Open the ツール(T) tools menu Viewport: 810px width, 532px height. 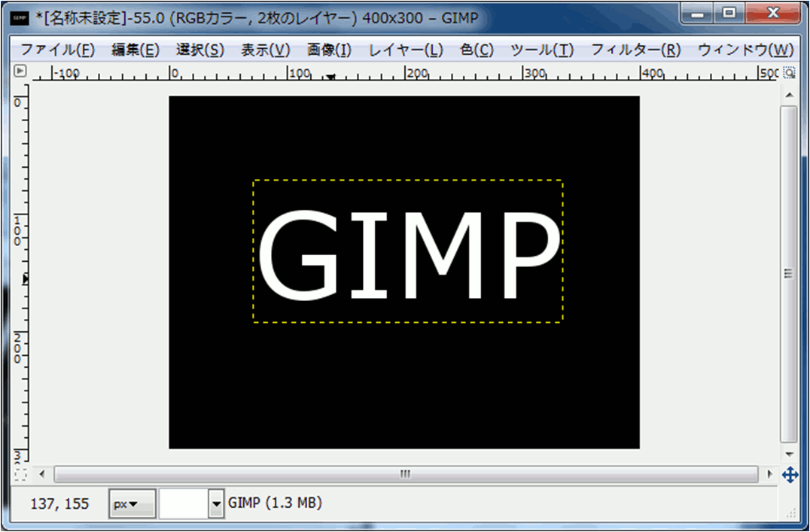542,50
